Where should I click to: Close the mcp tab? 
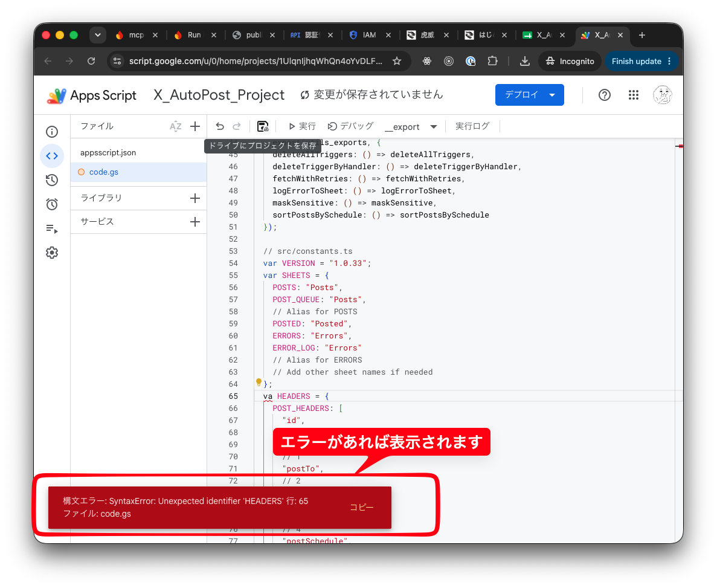click(155, 35)
